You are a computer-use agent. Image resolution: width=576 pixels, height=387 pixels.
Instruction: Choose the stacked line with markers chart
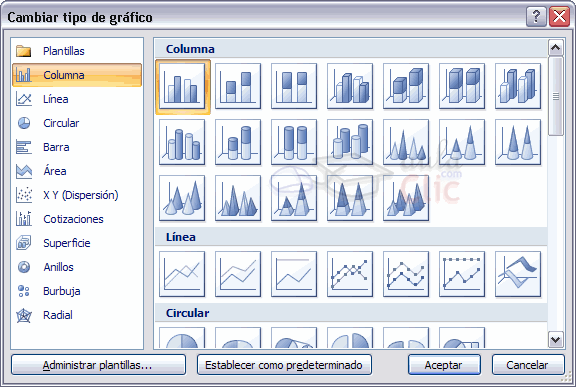click(x=406, y=274)
